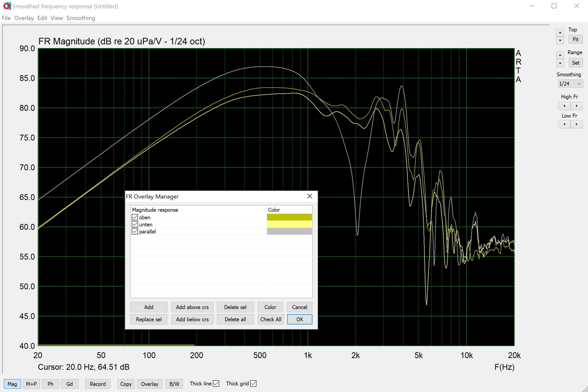Viewport: 588px width, 392px height.
Task: Uncheck the oben overlay checkbox
Action: 135,217
